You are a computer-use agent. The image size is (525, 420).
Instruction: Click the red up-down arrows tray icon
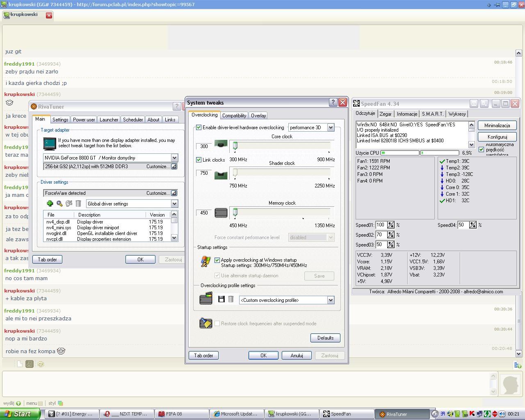coord(495,414)
